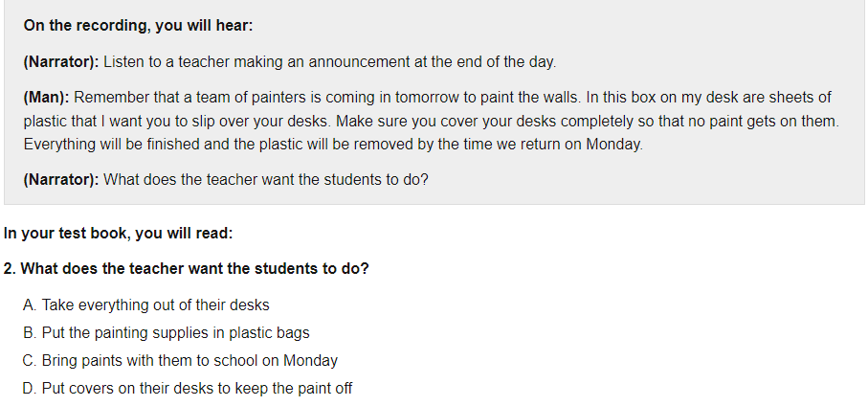The height and width of the screenshot is (406, 868).
Task: Click the first "(Narrator):" label
Action: [60, 62]
